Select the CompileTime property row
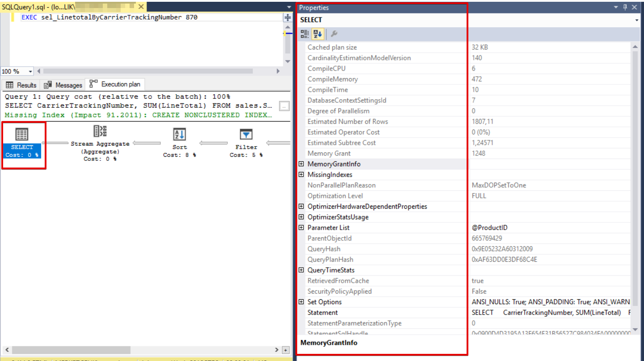The height and width of the screenshot is (361, 644). (465, 90)
